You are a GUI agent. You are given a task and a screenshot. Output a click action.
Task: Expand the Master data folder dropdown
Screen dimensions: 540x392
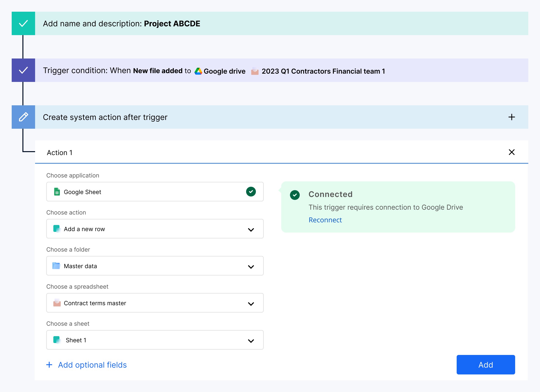pos(251,266)
